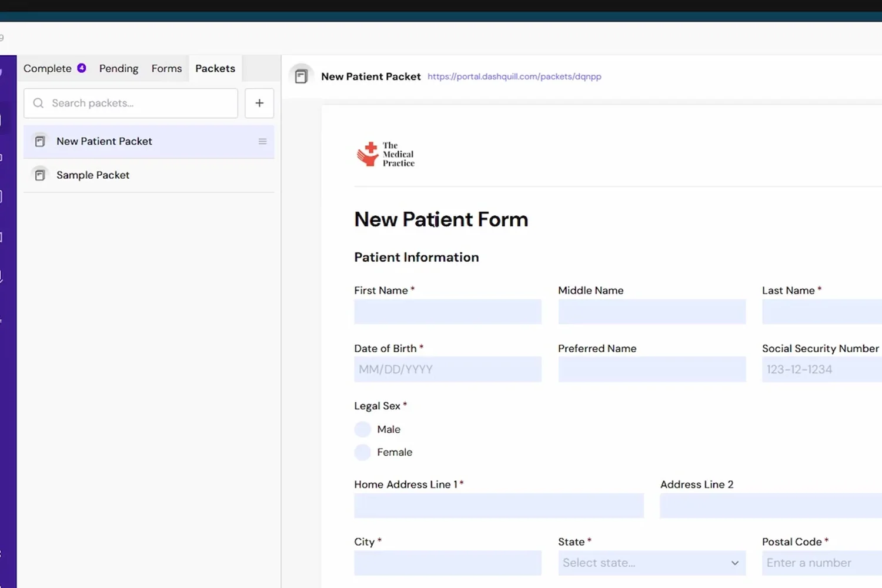
Task: Click The Medical Practice logo
Action: tap(386, 154)
